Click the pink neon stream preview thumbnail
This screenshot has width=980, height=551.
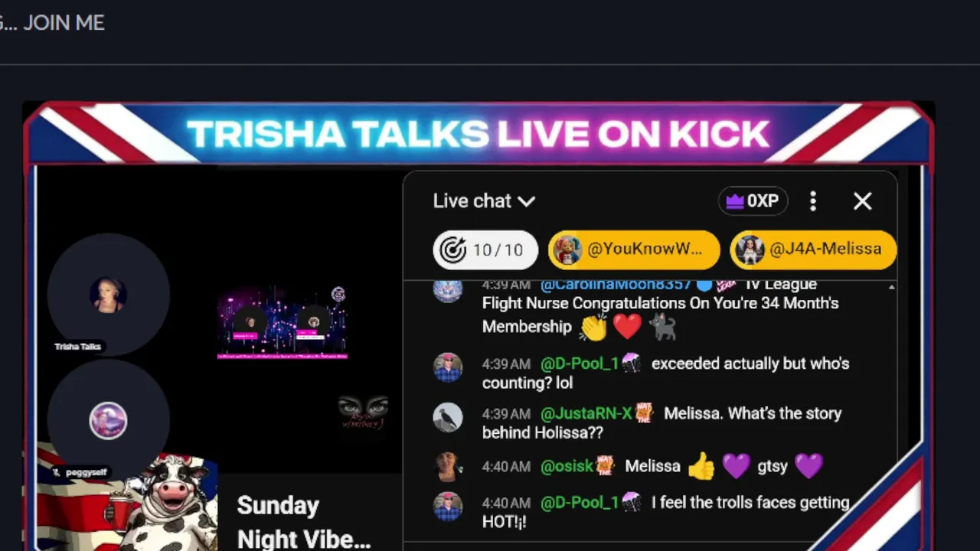click(x=283, y=322)
